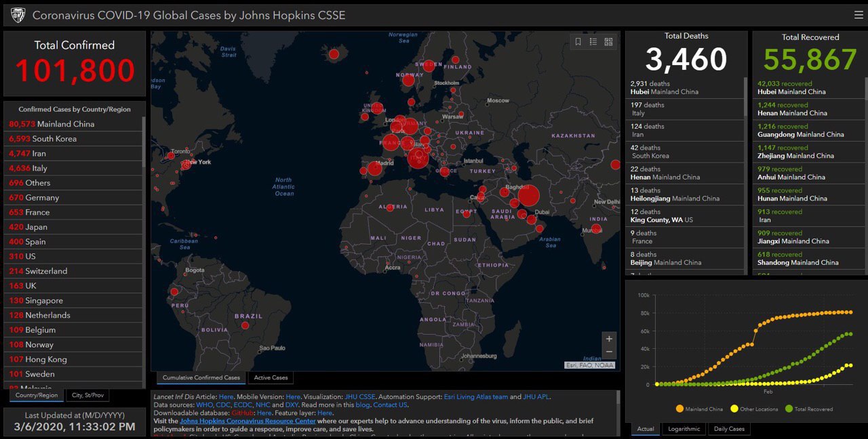Show the Daily Cases chart tab

click(x=728, y=429)
